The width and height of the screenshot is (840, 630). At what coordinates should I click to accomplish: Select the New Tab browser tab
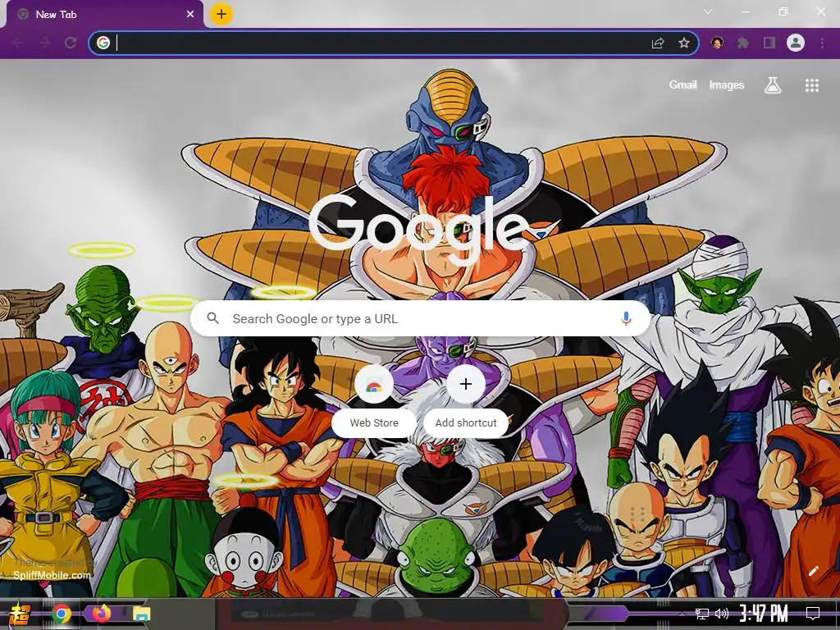[x=105, y=15]
